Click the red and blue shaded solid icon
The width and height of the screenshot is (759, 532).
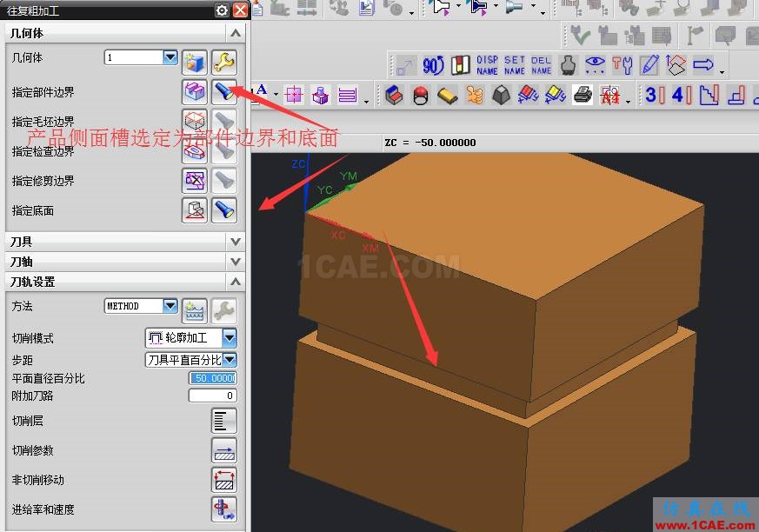coord(394,95)
